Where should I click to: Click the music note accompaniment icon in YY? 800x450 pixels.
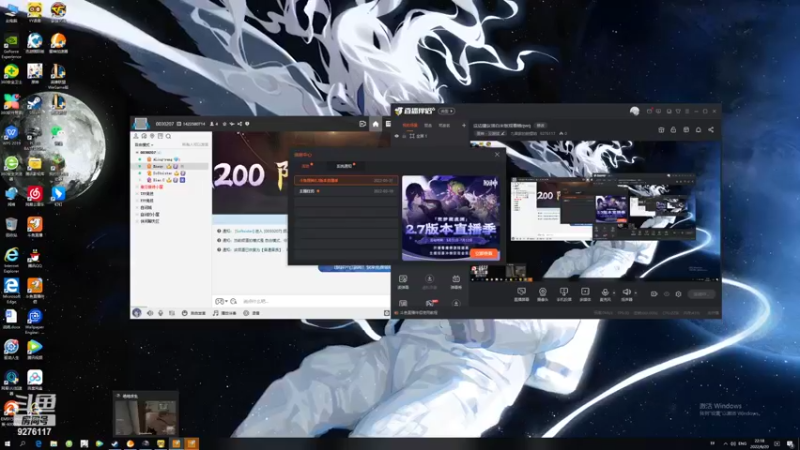pos(216,313)
